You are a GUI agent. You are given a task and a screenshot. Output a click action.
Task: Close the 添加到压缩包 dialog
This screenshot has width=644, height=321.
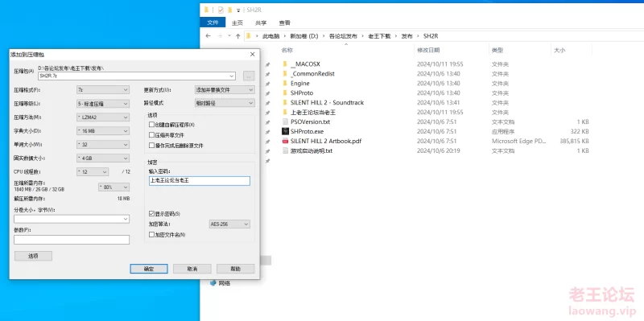[253, 54]
